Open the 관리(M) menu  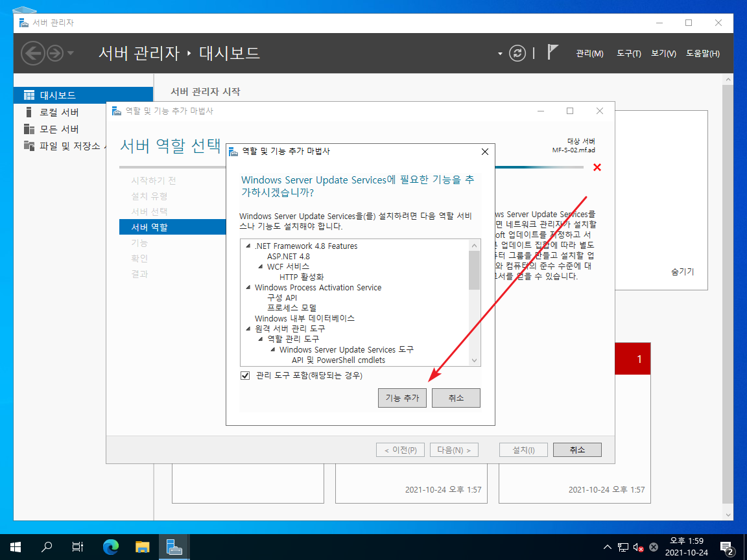(x=589, y=53)
